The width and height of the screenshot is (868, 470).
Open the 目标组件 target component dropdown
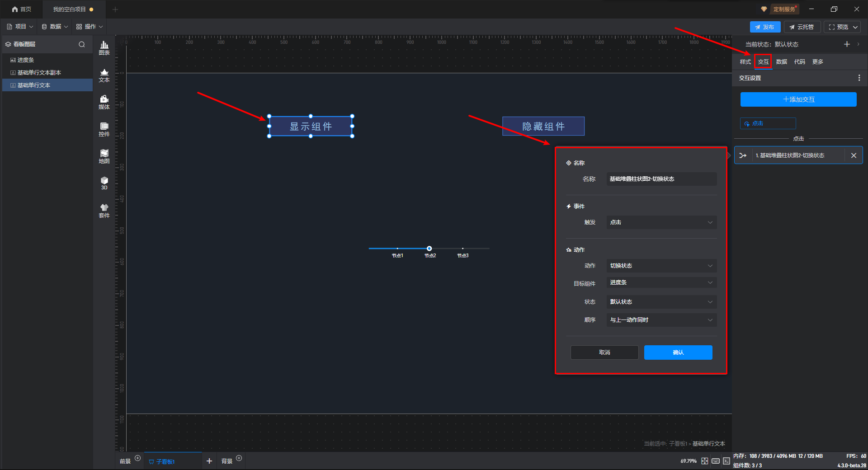(661, 282)
